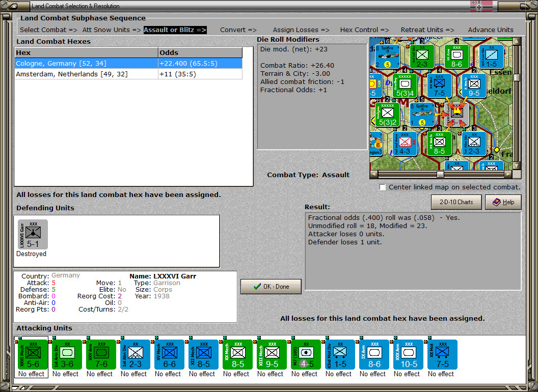Image resolution: width=538 pixels, height=392 pixels.
Task: Click the burning Cologne garrison counter on the map
Action: (x=457, y=114)
